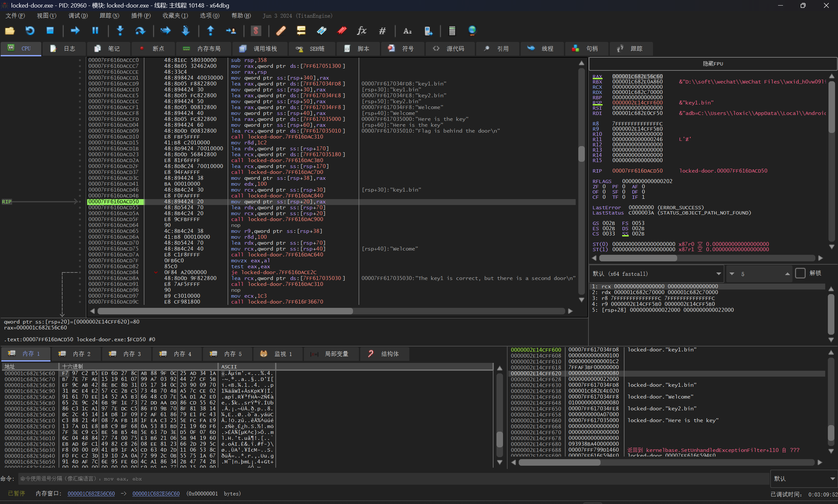
Task: Restart the debuggee using the restart icon
Action: point(30,31)
